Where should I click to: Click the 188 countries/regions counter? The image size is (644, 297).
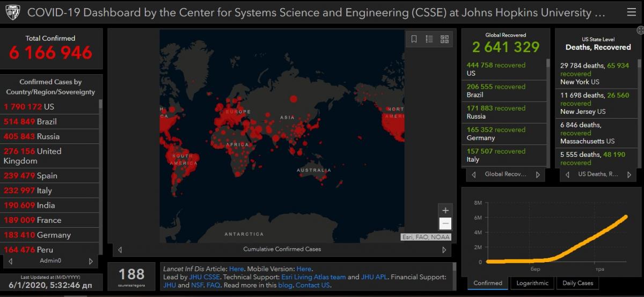tap(131, 276)
